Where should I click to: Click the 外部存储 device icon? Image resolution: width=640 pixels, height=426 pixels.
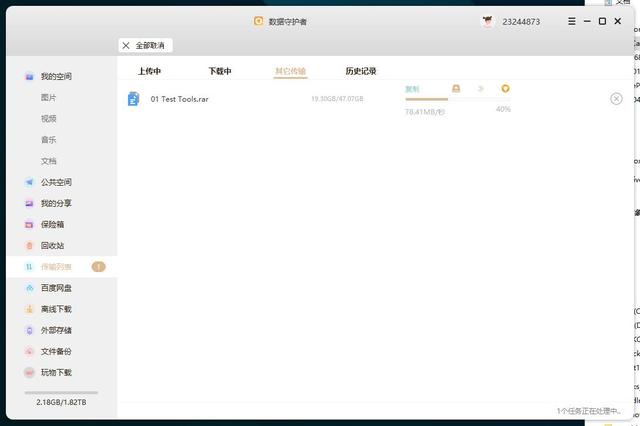point(29,331)
